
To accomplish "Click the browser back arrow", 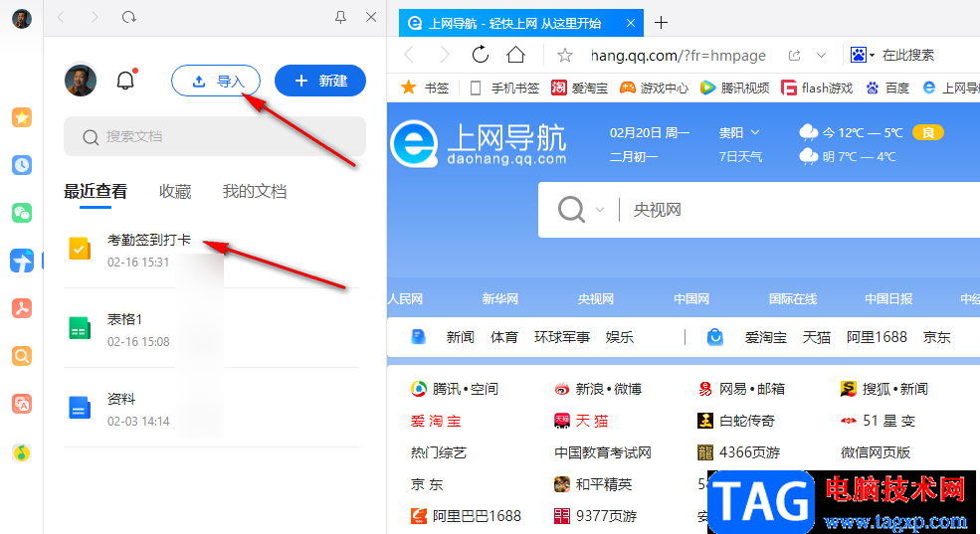I will click(x=409, y=56).
